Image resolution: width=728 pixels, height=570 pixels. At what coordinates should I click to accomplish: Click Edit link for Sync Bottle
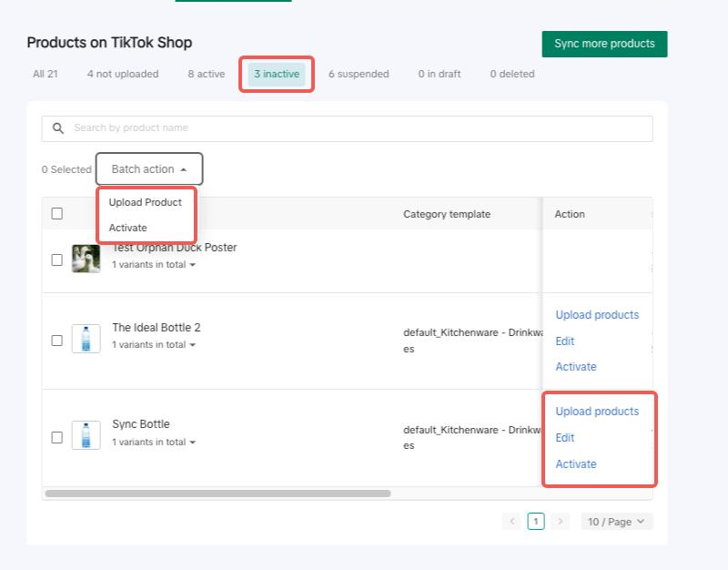tap(565, 438)
